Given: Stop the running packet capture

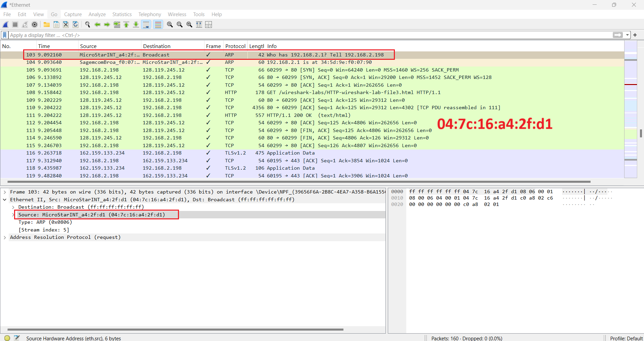Looking at the screenshot, I should (x=15, y=25).
